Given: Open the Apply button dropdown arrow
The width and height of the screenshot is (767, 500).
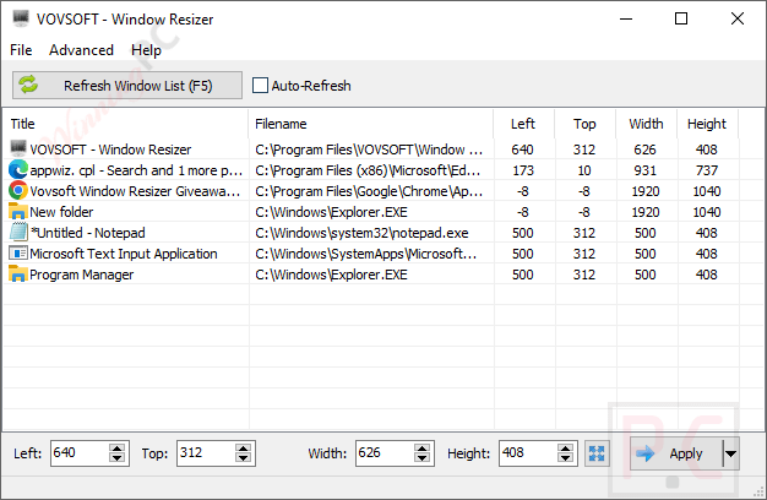Looking at the screenshot, I should 731,454.
